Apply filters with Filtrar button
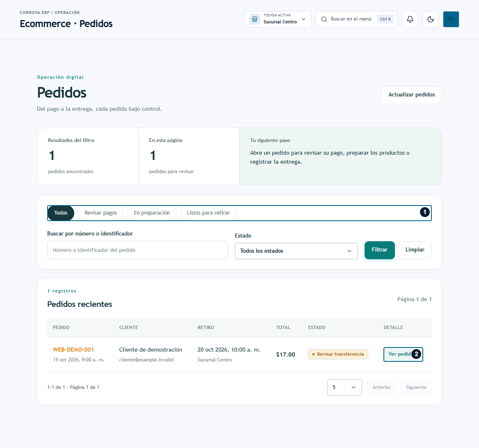The width and height of the screenshot is (479, 448). click(379, 250)
